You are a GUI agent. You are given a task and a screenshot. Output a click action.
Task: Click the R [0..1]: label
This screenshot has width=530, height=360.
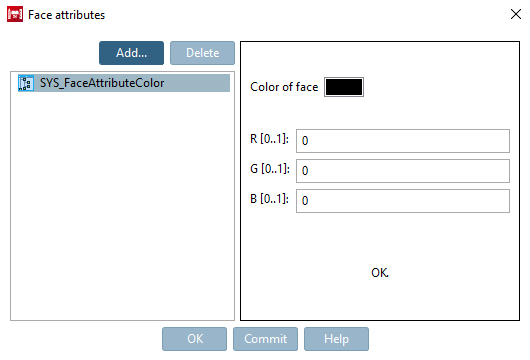(x=269, y=139)
